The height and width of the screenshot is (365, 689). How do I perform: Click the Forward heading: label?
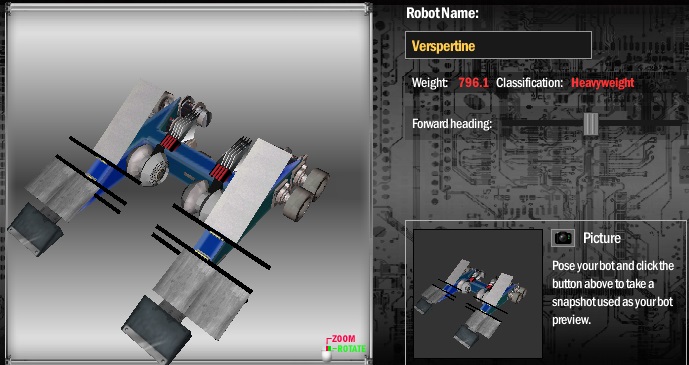click(452, 124)
